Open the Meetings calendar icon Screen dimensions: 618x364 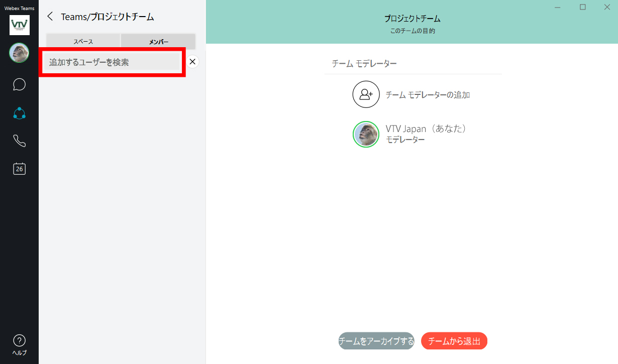coord(19,169)
